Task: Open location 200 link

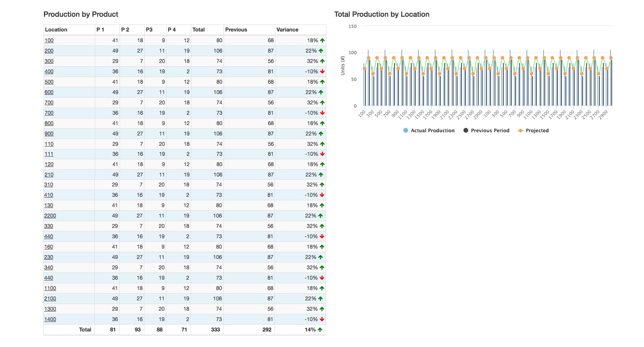Action: click(x=49, y=51)
